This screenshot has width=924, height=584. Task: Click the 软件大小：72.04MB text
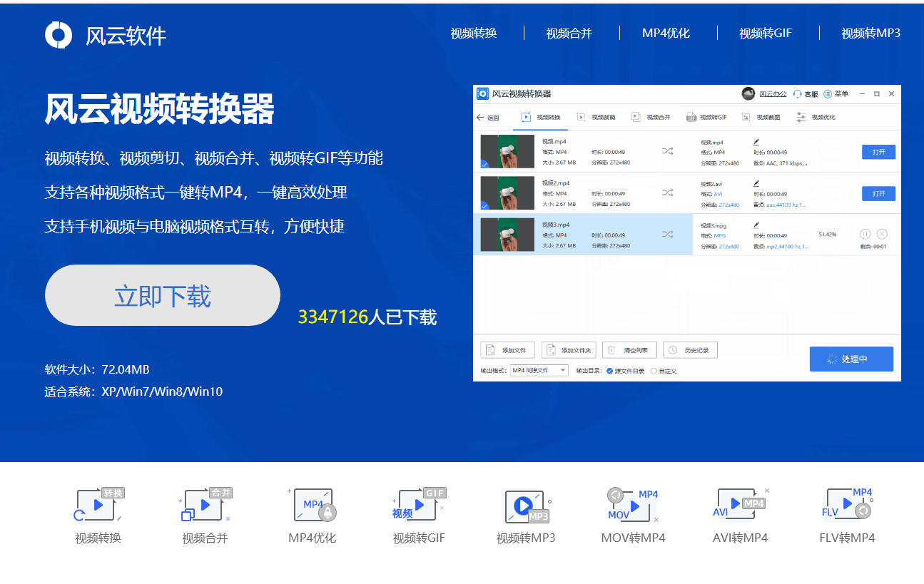97,369
